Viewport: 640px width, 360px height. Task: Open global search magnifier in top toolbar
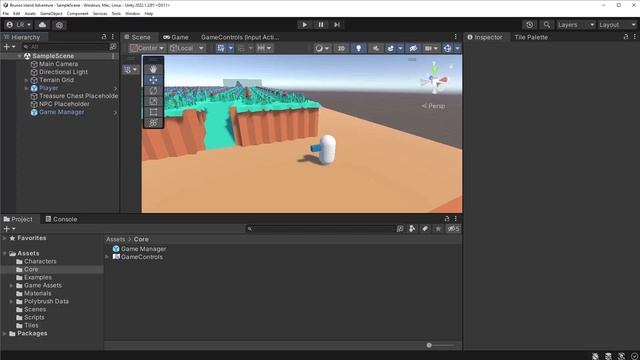tap(547, 25)
